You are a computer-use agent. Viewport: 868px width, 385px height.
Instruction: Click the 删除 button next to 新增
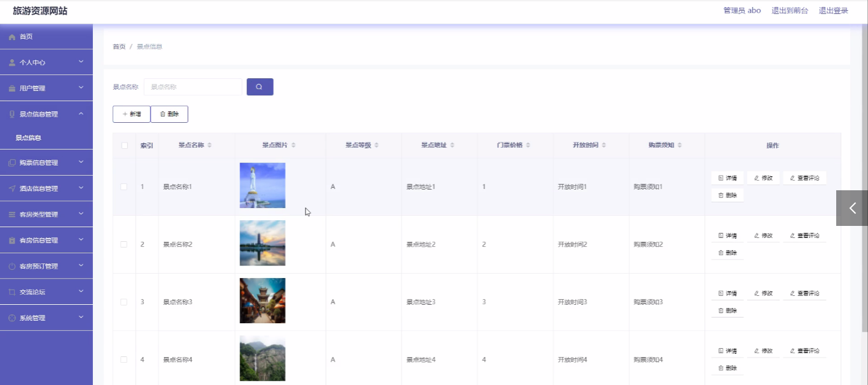pyautogui.click(x=169, y=114)
